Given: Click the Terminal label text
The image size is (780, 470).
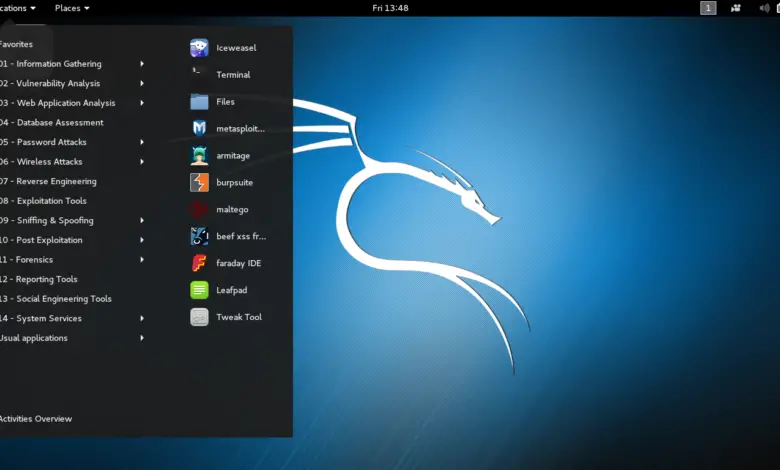Looking at the screenshot, I should [x=233, y=75].
